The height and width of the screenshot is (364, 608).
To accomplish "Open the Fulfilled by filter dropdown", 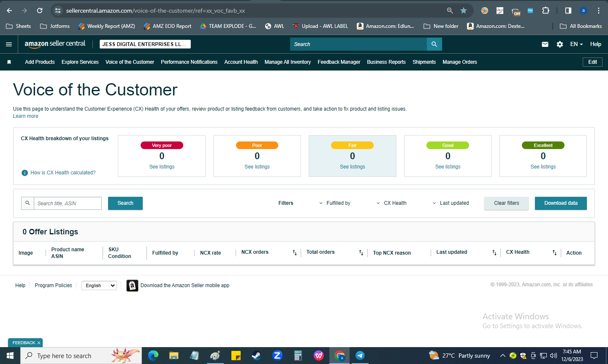I will pos(334,203).
